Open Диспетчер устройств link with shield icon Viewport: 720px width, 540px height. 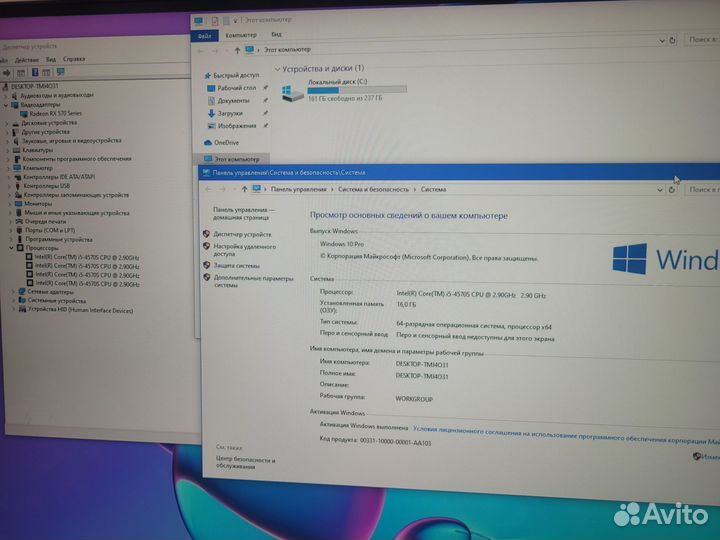click(x=241, y=234)
